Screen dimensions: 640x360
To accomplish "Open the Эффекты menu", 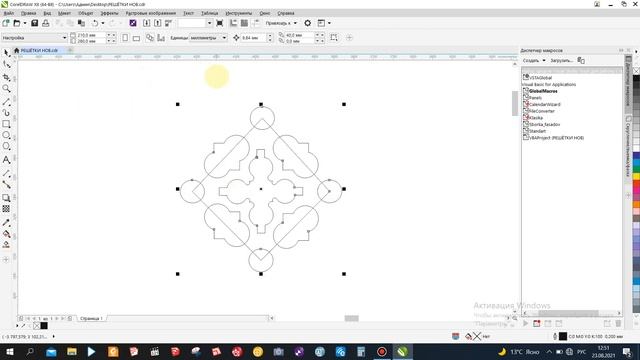I will (x=109, y=13).
